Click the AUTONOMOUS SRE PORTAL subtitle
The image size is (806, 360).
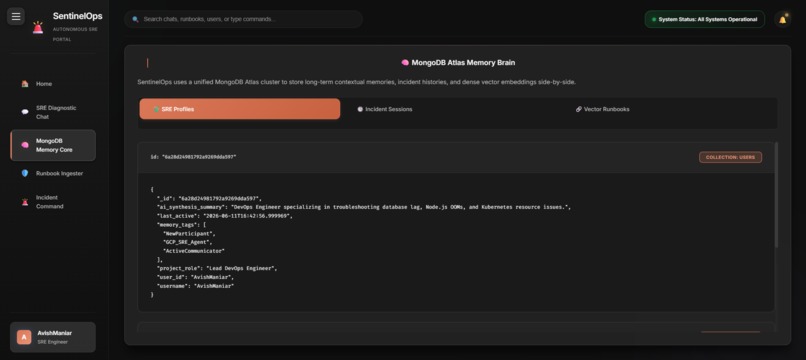pos(75,34)
